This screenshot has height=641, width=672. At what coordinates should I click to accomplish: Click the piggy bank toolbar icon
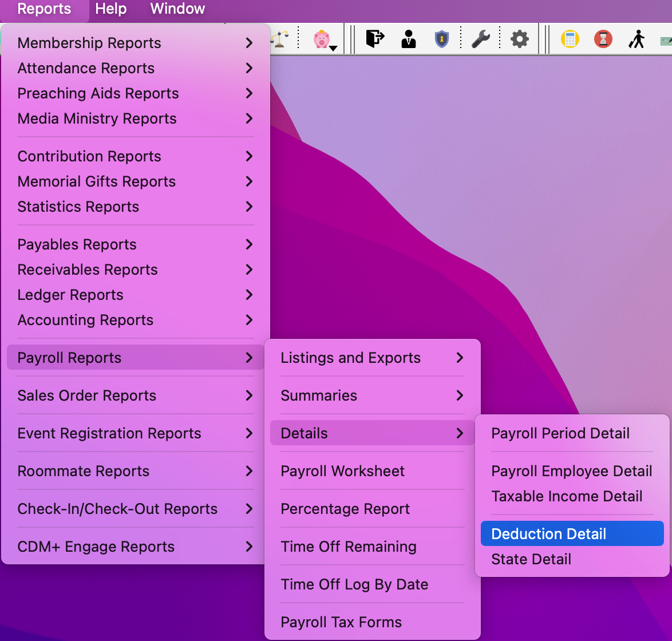(322, 39)
